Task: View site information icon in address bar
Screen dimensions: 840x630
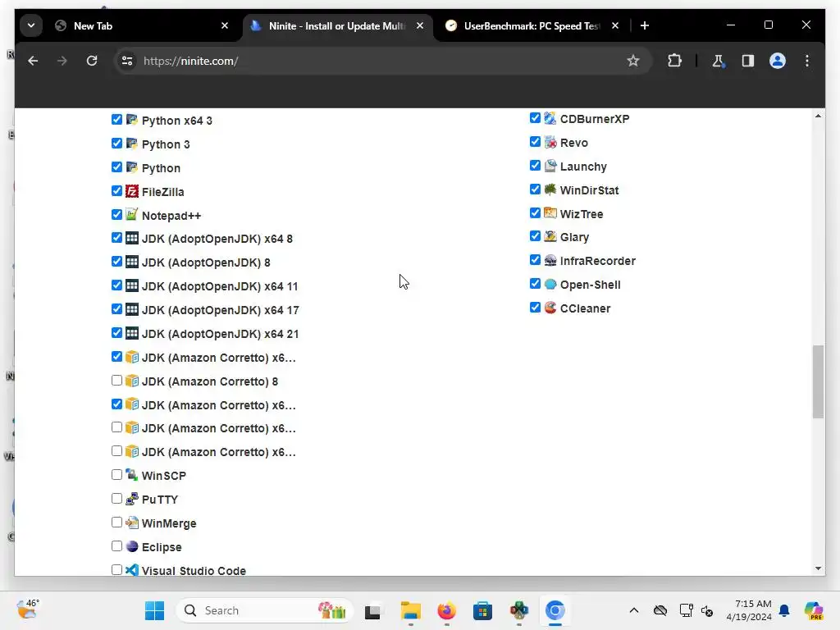Action: [127, 61]
